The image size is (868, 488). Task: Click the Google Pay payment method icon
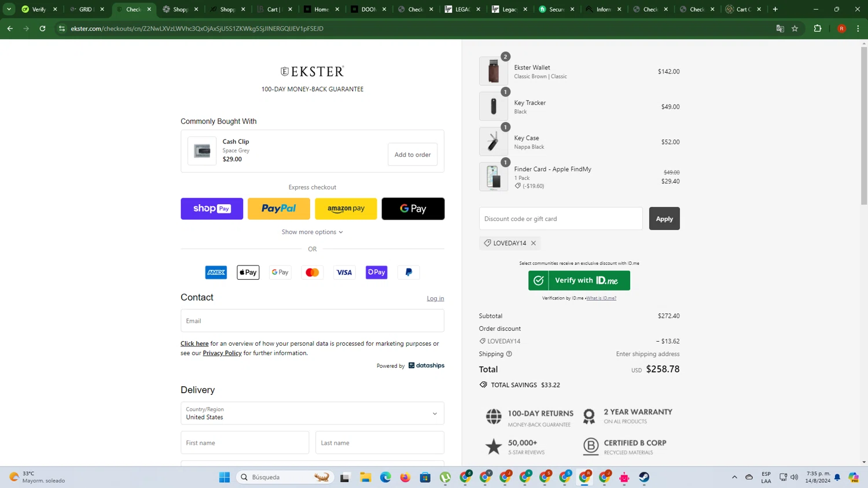[280, 272]
